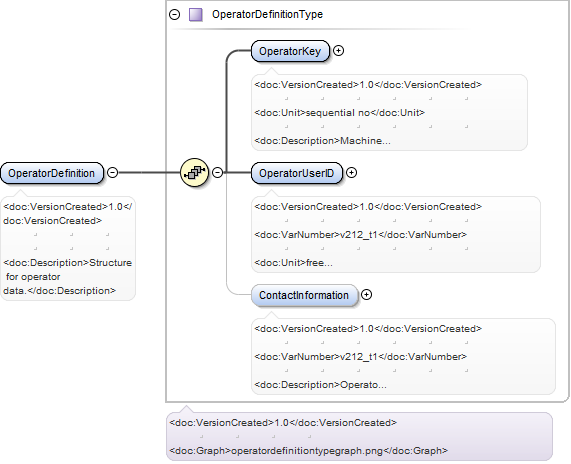The height and width of the screenshot is (464, 571).
Task: Click the 'sequential no' Unit annotation
Action: [x=339, y=113]
